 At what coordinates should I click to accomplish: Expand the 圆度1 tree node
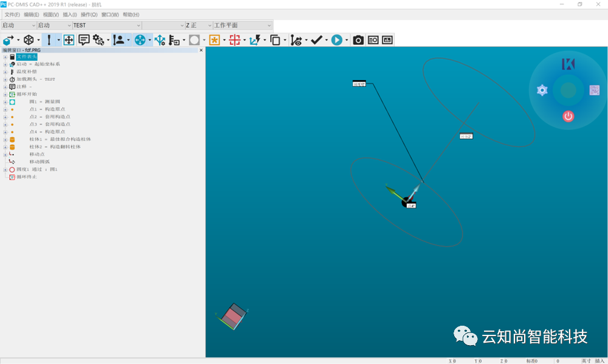[5, 170]
